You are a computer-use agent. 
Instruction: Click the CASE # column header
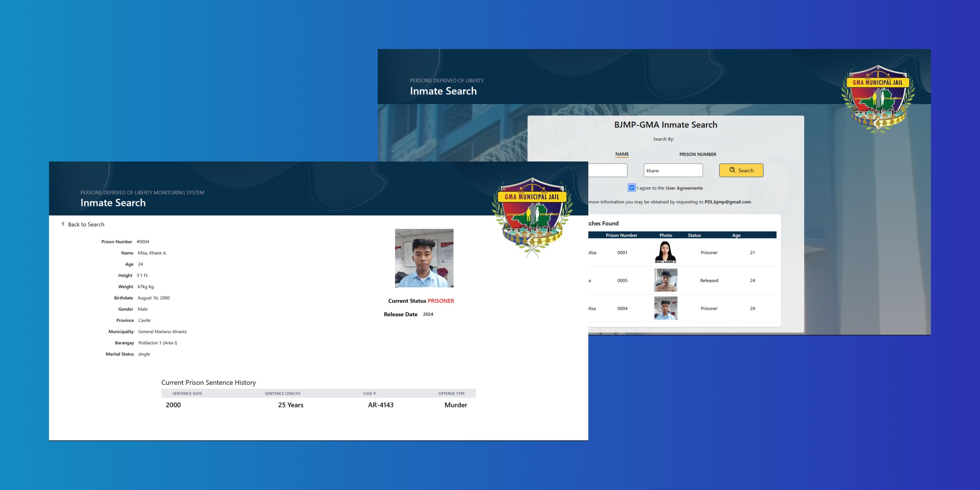coord(369,393)
